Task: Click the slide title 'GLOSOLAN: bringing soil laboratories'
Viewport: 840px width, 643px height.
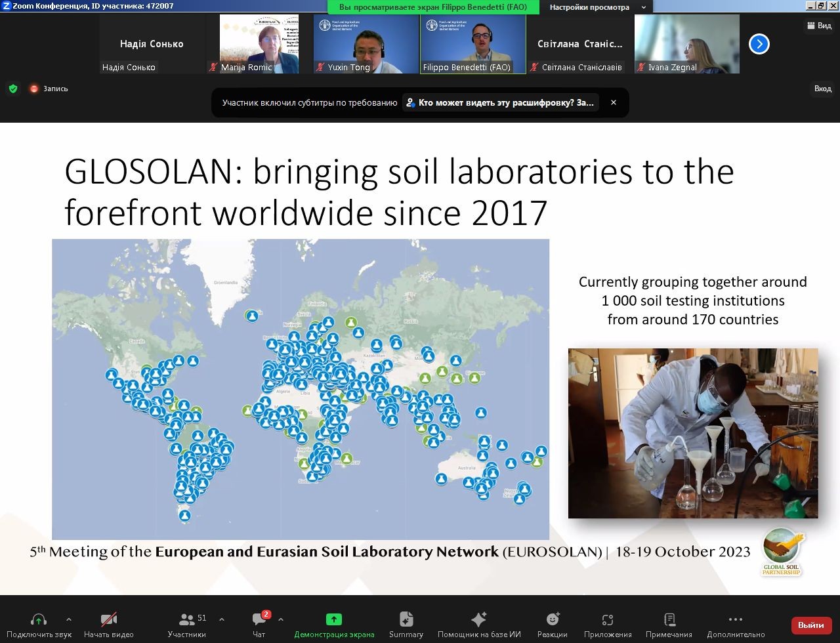Action: click(399, 192)
